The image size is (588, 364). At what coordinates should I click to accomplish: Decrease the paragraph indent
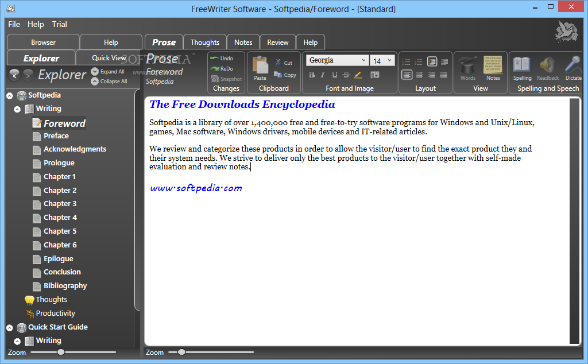point(432,61)
